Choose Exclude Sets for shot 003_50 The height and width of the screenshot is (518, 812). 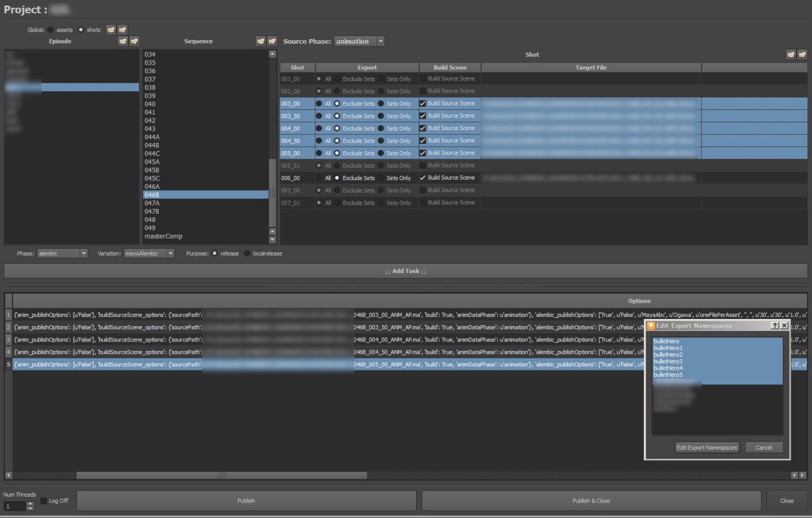[337, 116]
